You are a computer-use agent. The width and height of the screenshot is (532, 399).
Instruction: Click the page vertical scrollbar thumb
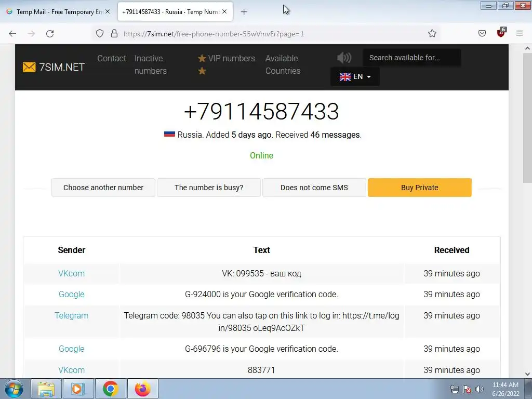click(527, 117)
